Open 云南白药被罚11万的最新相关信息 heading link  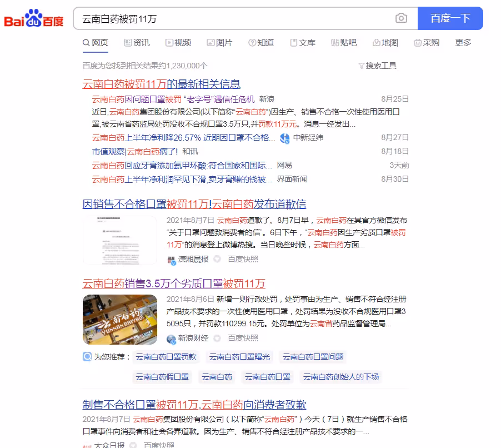(x=162, y=84)
